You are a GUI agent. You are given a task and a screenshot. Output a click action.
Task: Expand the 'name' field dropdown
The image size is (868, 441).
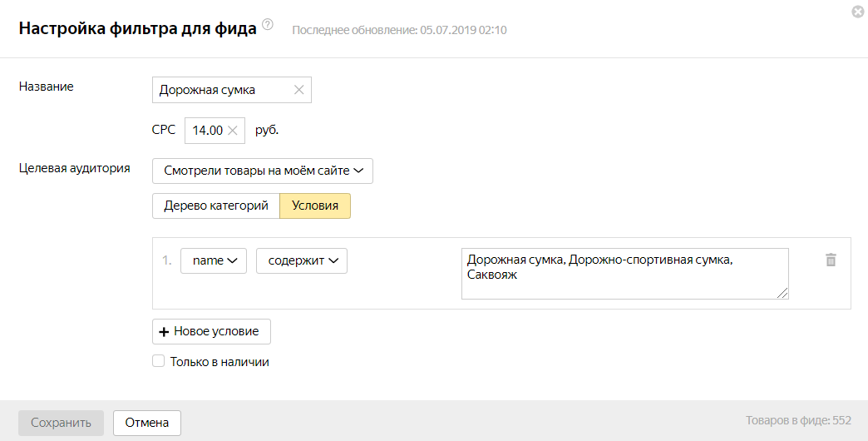tap(214, 260)
